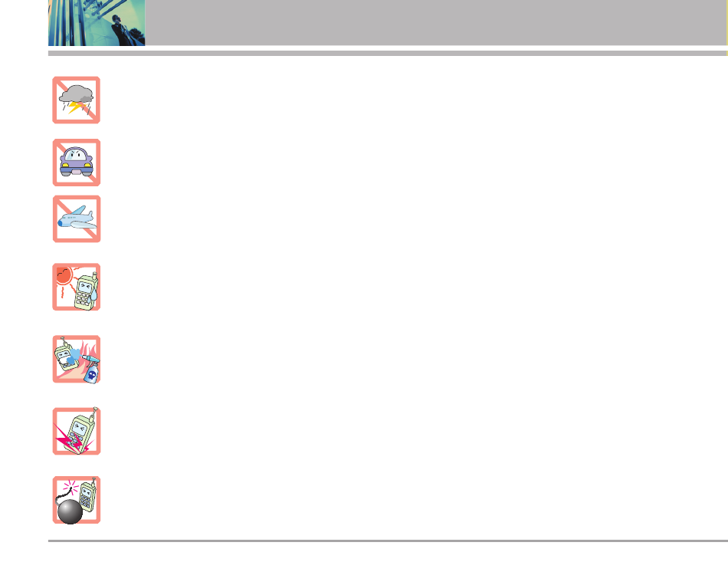Click the phone beside bomb explosive icon
The image size is (728, 585).
[77, 500]
